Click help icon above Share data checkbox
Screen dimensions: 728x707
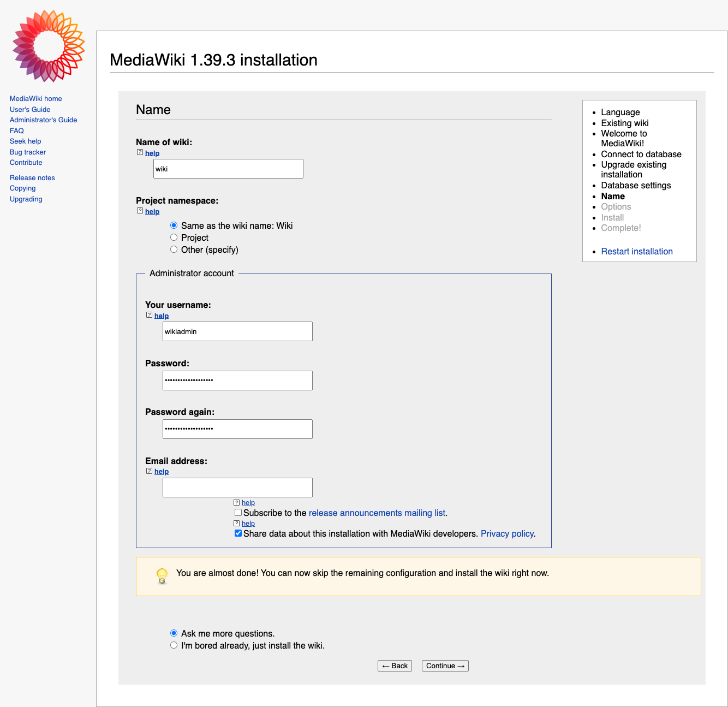point(237,524)
